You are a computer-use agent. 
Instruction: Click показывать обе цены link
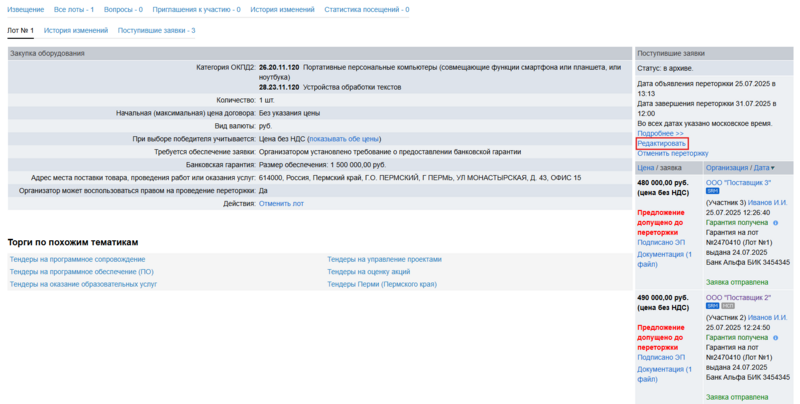344,138
